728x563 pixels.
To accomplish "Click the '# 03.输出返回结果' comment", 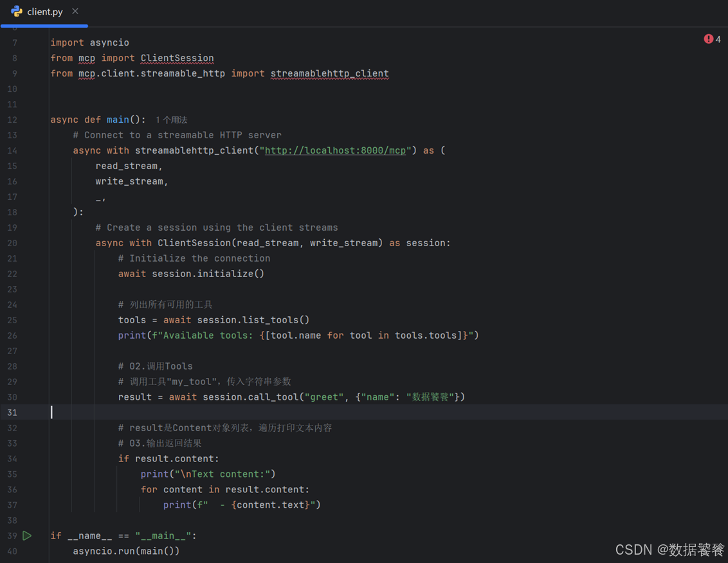I will click(160, 443).
